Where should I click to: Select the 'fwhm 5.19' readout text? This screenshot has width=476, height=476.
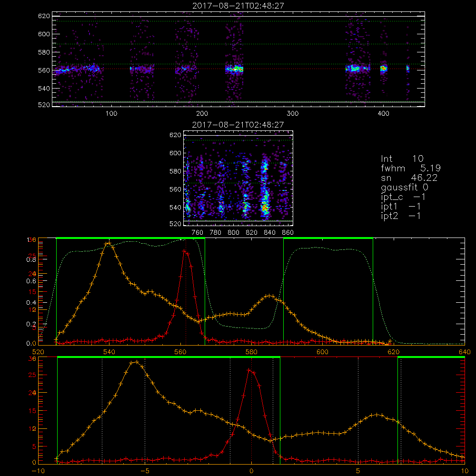click(x=411, y=168)
